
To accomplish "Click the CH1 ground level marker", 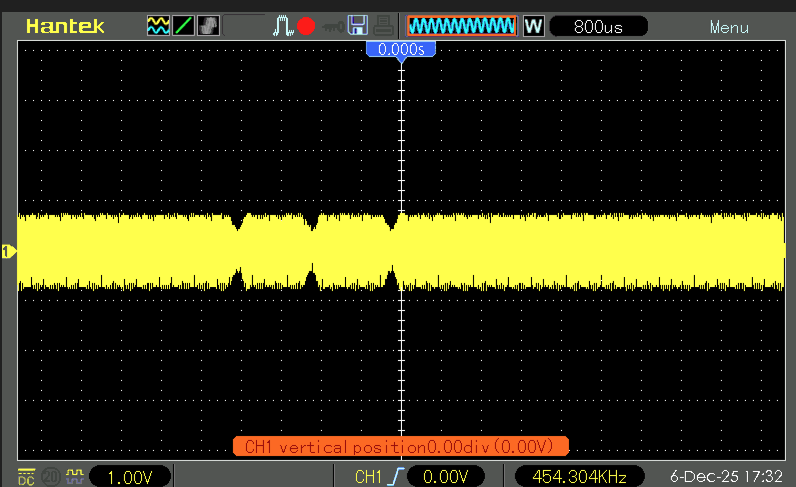I will 8,252.
